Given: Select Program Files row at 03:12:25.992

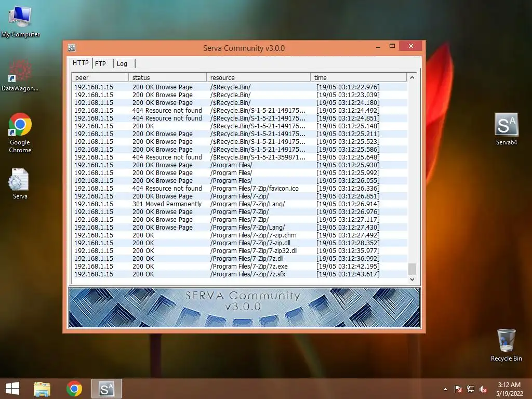Looking at the screenshot, I should point(240,172).
